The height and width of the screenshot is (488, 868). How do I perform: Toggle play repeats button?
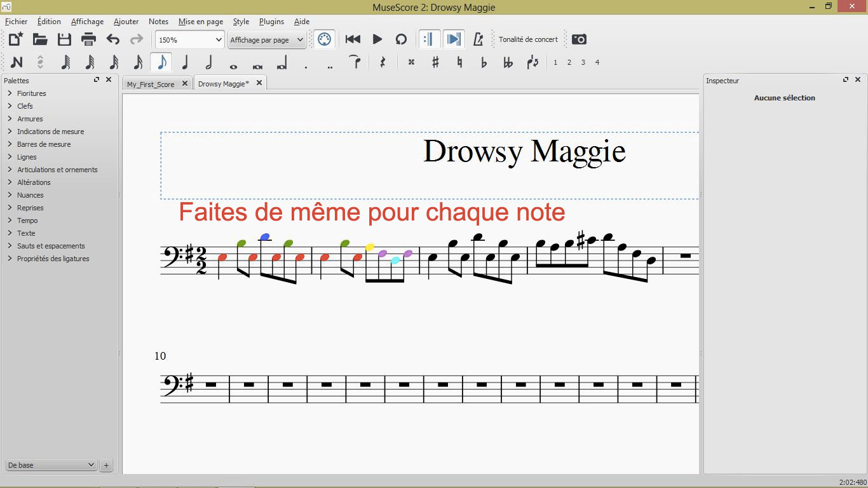pos(429,39)
